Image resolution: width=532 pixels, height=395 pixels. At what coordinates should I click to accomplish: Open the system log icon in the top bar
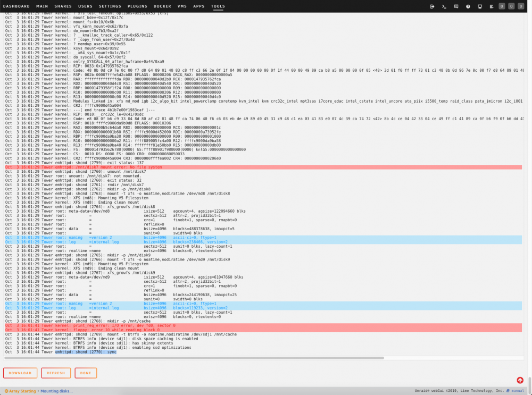(491, 6)
